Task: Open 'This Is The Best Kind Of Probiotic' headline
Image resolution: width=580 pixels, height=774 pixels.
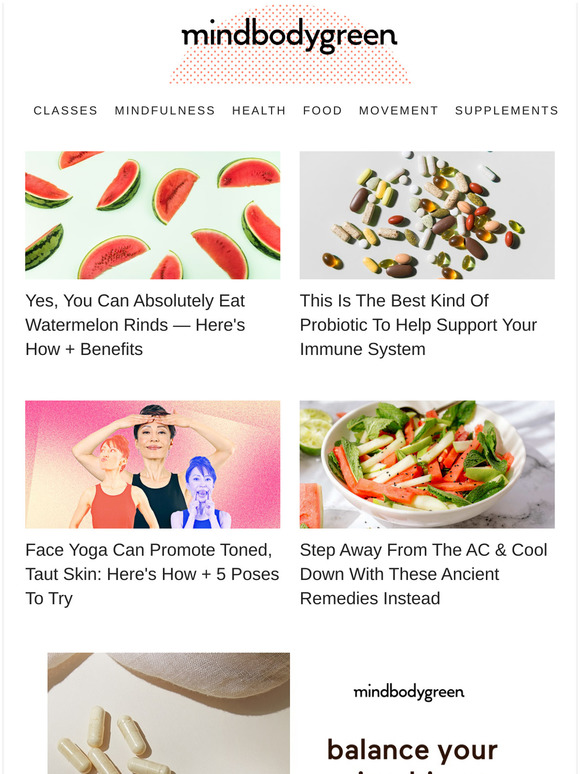Action: pos(418,325)
